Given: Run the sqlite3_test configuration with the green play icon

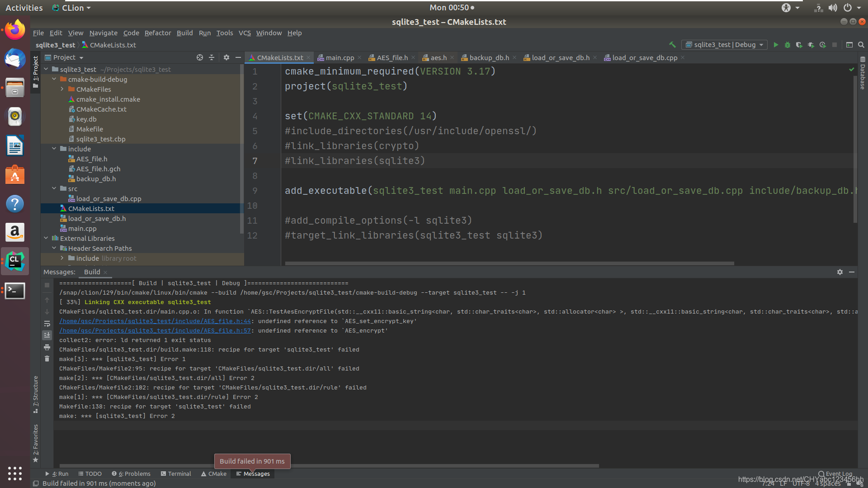Looking at the screenshot, I should coord(776,45).
